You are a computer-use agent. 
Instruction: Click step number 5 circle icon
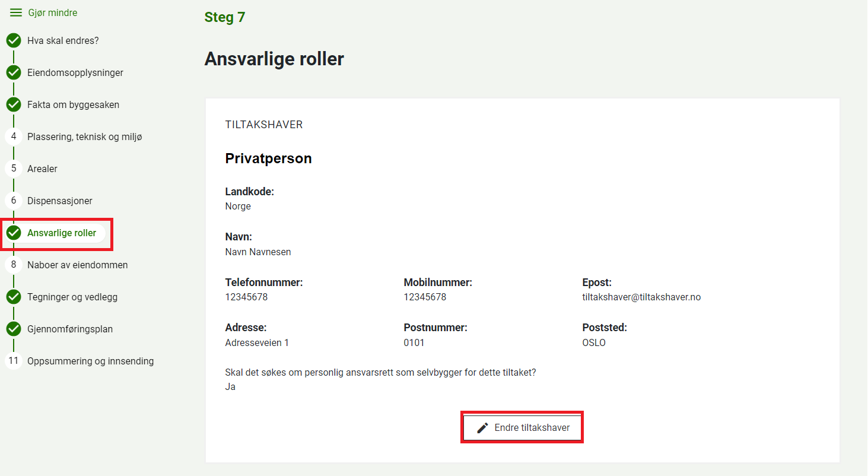tap(14, 169)
